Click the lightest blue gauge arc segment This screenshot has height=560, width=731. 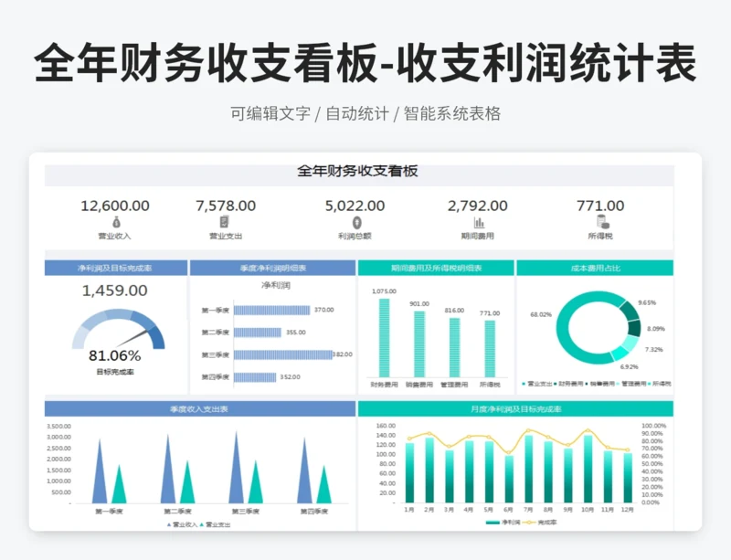79,338
